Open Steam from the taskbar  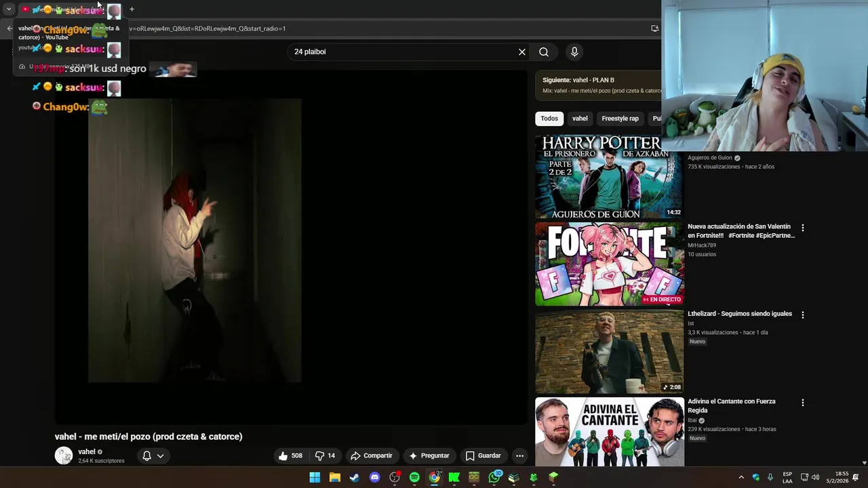point(355,477)
